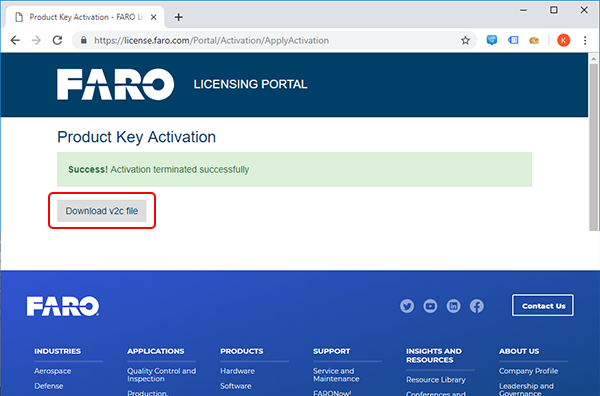Click the PRODUCTS footer heading

(x=241, y=351)
